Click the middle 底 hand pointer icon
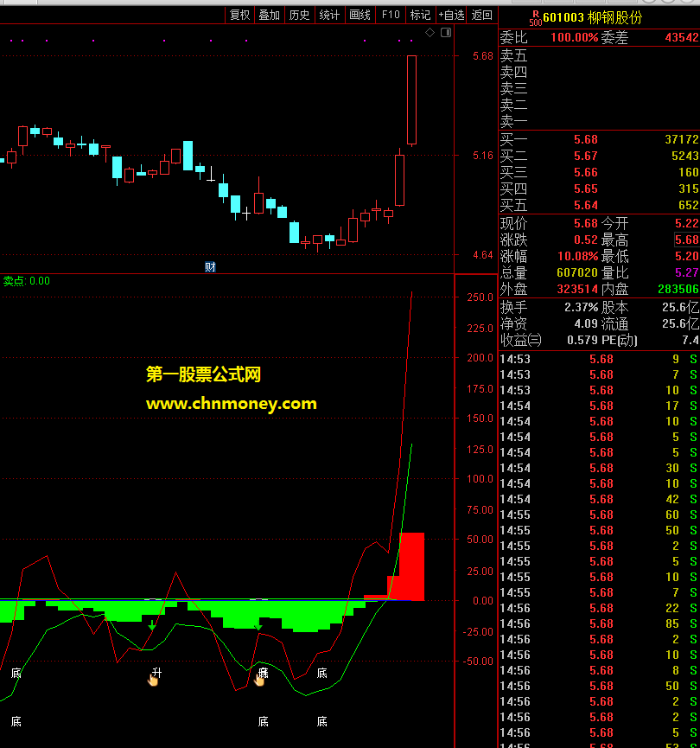This screenshot has height=748, width=700. point(259,681)
